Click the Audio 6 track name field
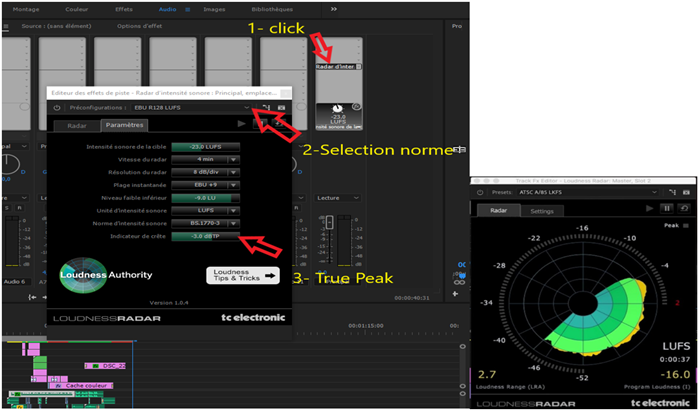 point(15,282)
